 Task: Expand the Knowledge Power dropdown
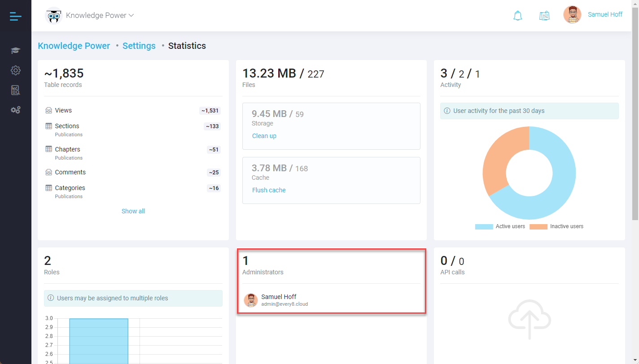click(100, 15)
